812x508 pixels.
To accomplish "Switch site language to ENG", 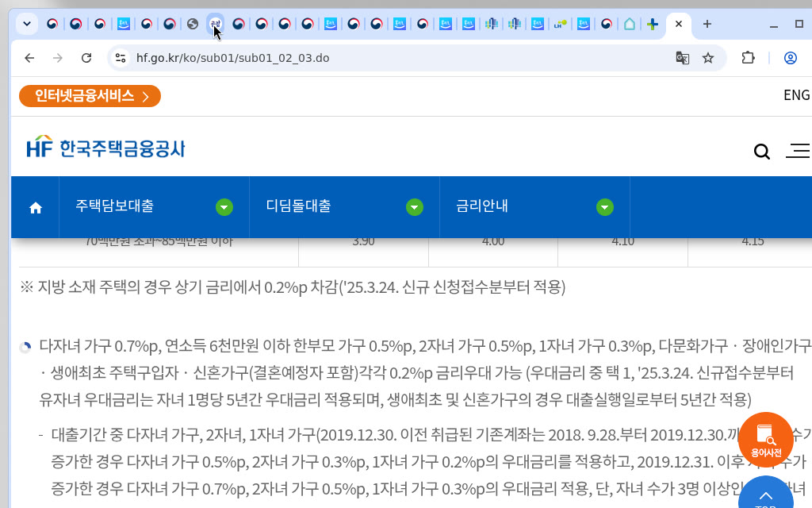I will coord(796,95).
